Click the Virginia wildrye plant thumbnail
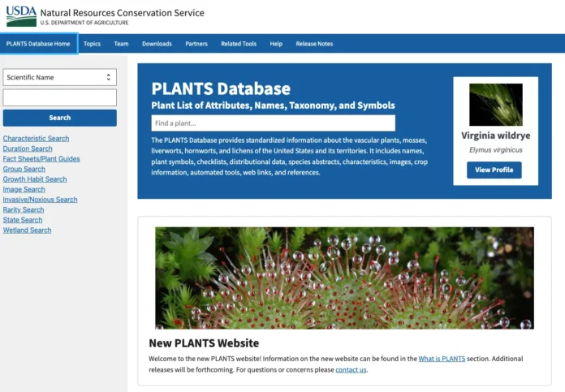 (x=496, y=105)
